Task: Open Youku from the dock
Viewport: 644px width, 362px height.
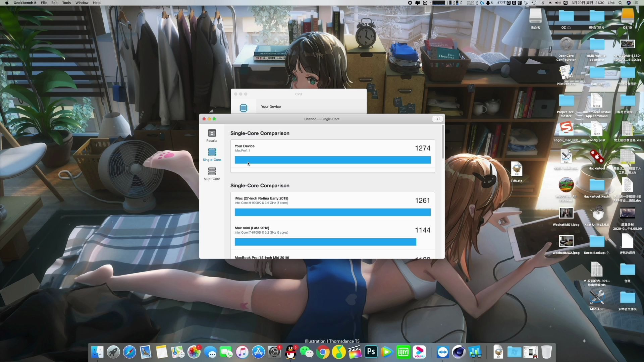Action: (x=419, y=352)
